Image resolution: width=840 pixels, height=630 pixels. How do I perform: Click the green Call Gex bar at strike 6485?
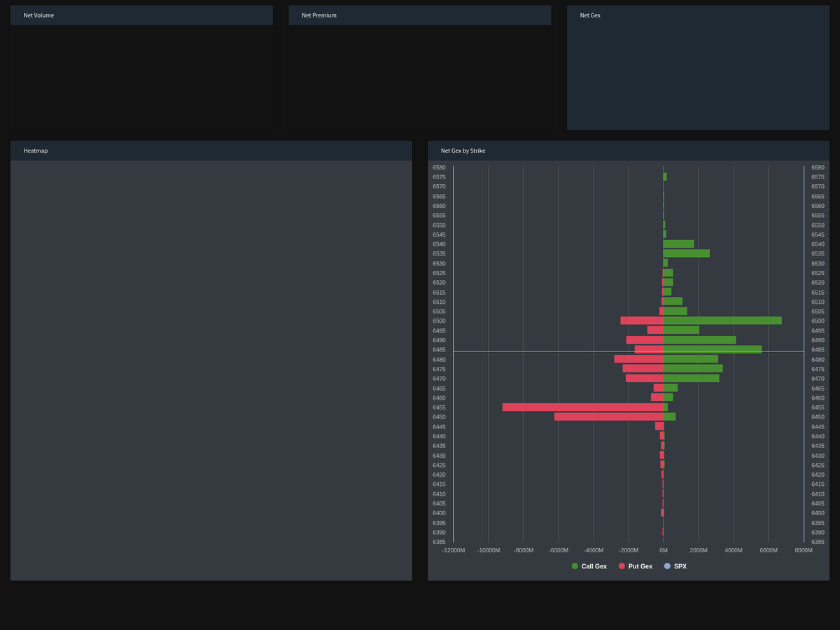coord(713,349)
